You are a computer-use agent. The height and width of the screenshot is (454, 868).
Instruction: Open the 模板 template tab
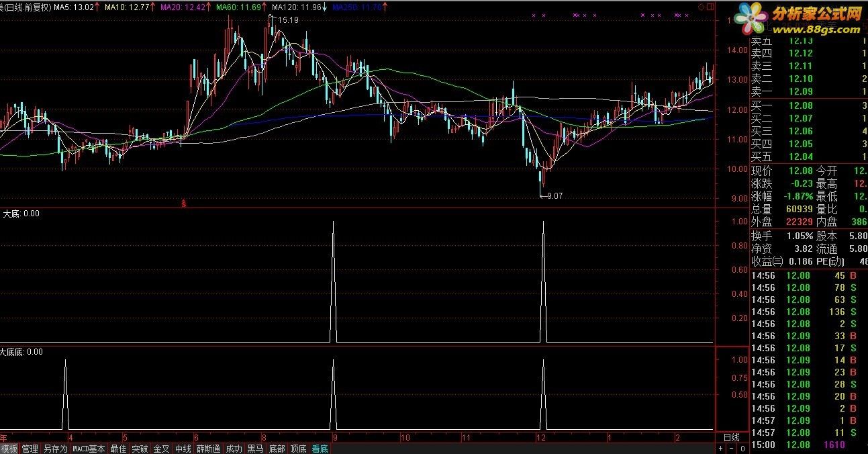pos(9,449)
